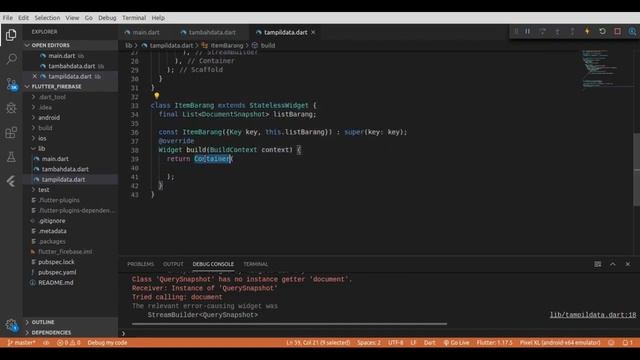Change indentation via Spaces: 2

click(369, 343)
